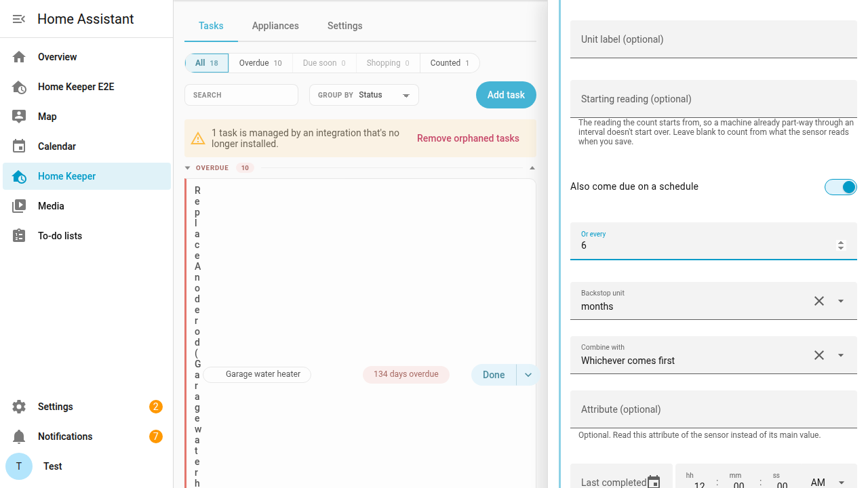Screen dimensions: 868x488
Task: Clear the Backstop unit value
Action: [x=819, y=301]
